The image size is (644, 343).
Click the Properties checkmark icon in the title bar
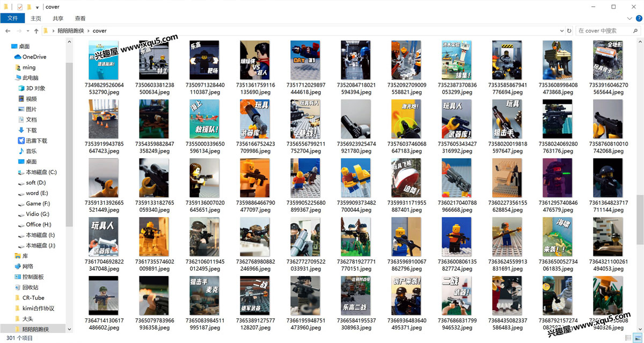[x=19, y=7]
